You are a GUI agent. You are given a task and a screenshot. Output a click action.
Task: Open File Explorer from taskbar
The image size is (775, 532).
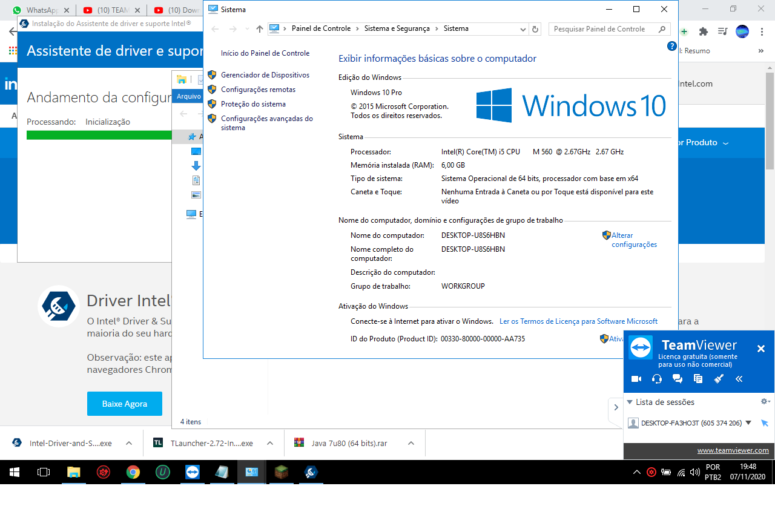coord(73,472)
